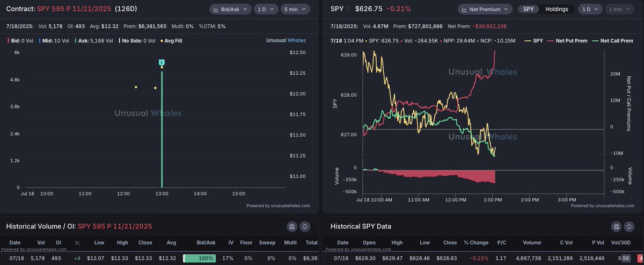The height and width of the screenshot is (265, 644).
Task: Switch to the Holdings tab
Action: [x=557, y=9]
